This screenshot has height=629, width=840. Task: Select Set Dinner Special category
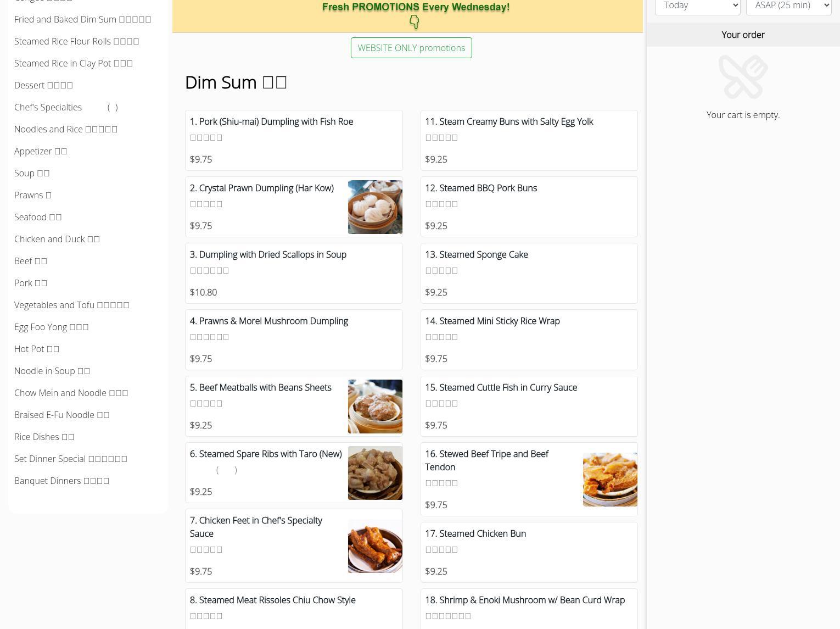(71, 459)
